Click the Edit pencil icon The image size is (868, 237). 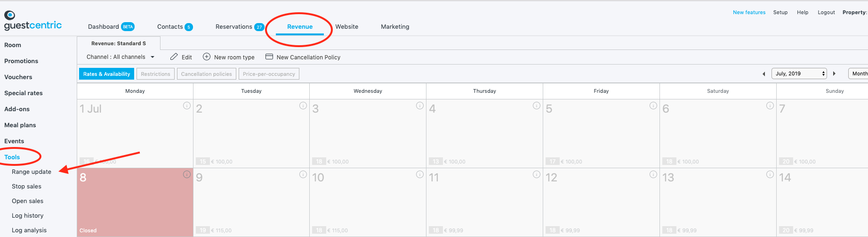click(174, 57)
